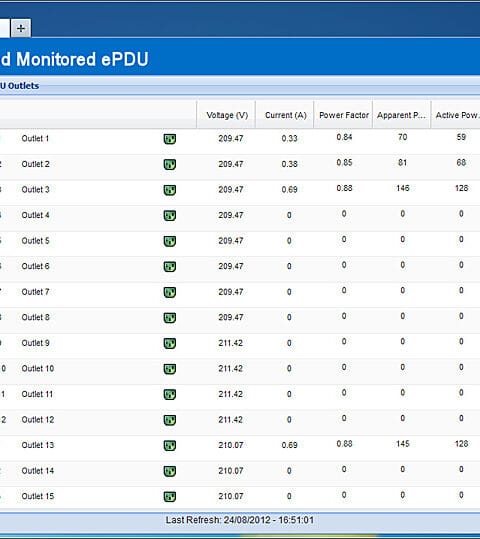Click the green outlet icon for Outlet 1
The height and width of the screenshot is (539, 480).
(170, 139)
